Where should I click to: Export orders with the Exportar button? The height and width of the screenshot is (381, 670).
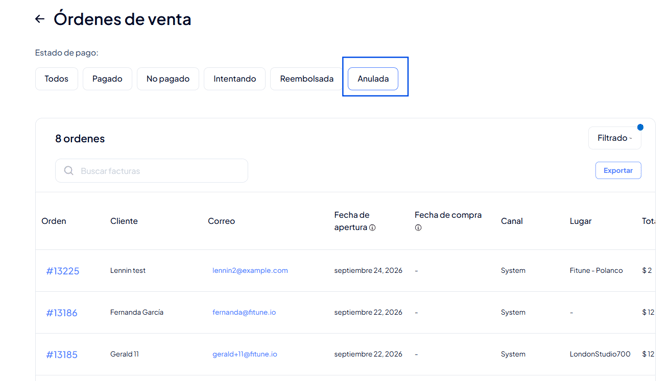[618, 170]
